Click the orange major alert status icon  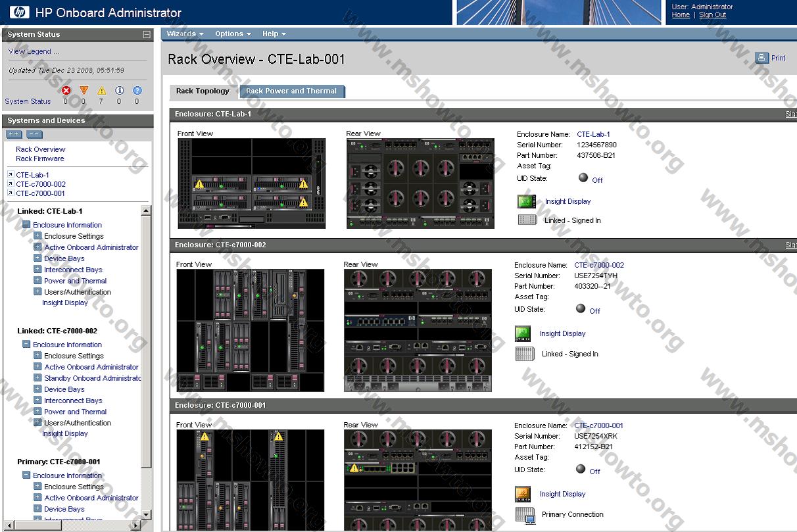click(x=84, y=91)
